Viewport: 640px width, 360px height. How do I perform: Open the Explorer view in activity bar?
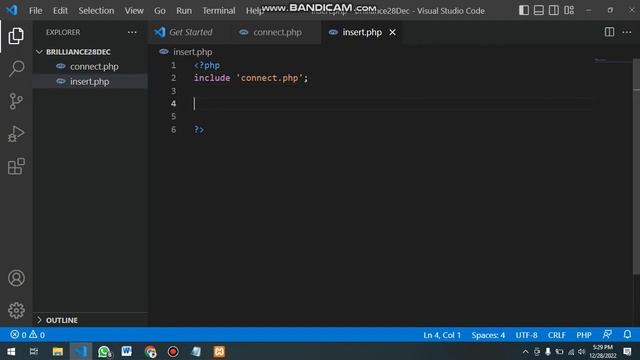[16, 36]
